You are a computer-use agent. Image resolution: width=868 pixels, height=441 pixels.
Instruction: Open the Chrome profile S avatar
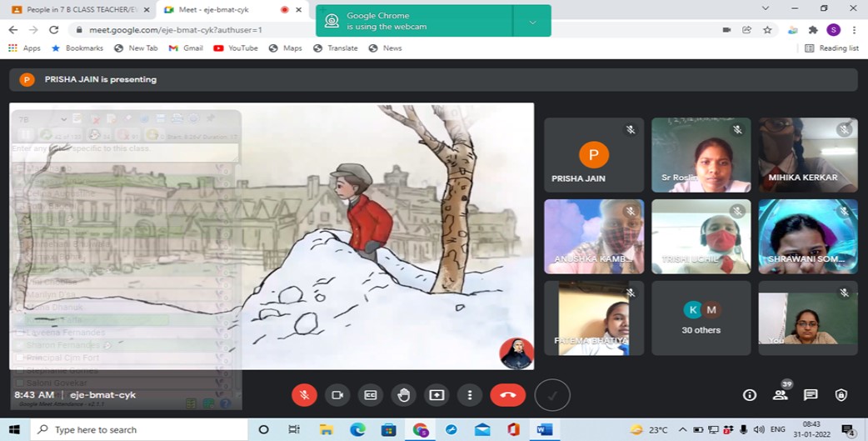tap(833, 30)
